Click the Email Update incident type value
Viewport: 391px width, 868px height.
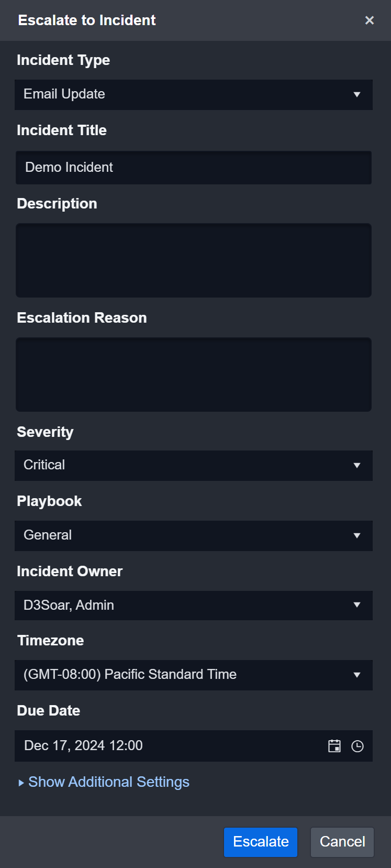point(64,94)
